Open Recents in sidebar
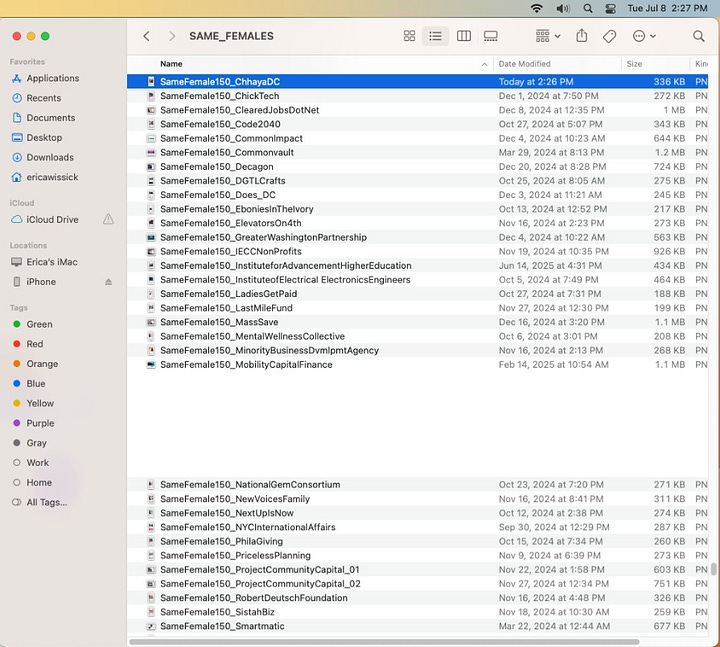 [44, 98]
